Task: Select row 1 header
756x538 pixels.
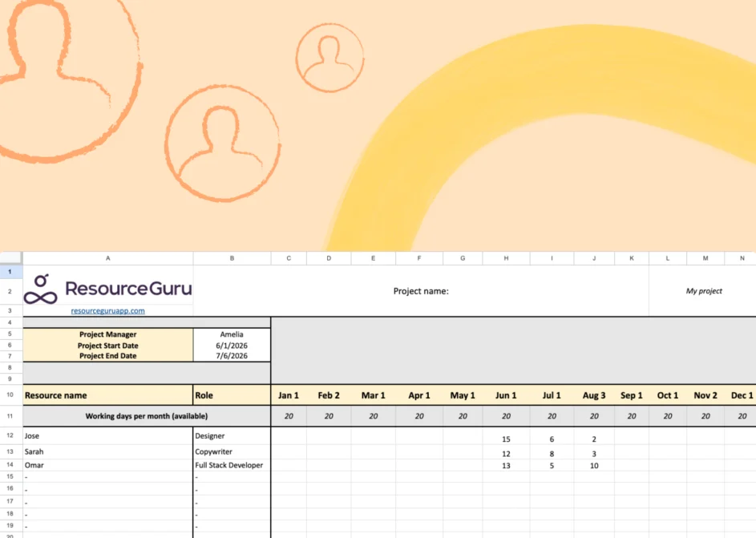Action: (11, 272)
